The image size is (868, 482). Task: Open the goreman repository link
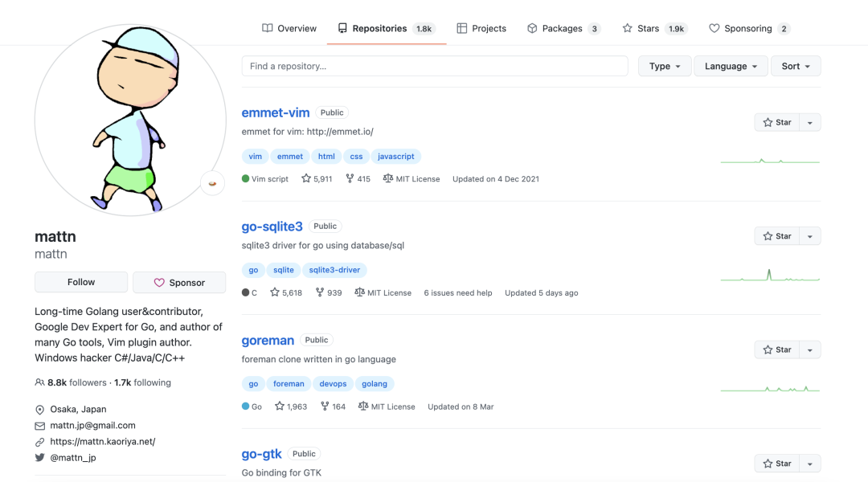pyautogui.click(x=268, y=341)
